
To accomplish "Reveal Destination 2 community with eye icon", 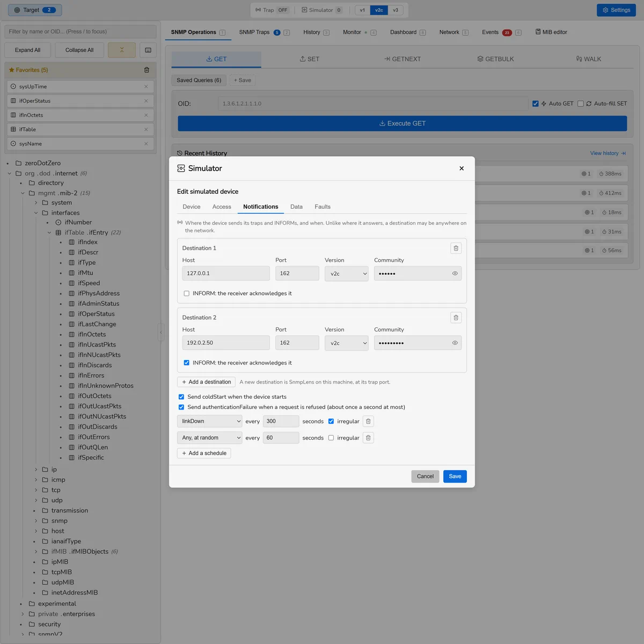I will (x=455, y=343).
